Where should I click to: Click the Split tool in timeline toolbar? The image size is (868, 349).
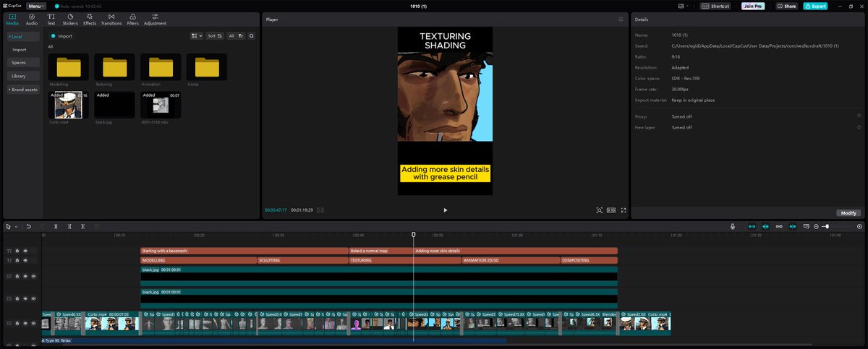(x=56, y=226)
